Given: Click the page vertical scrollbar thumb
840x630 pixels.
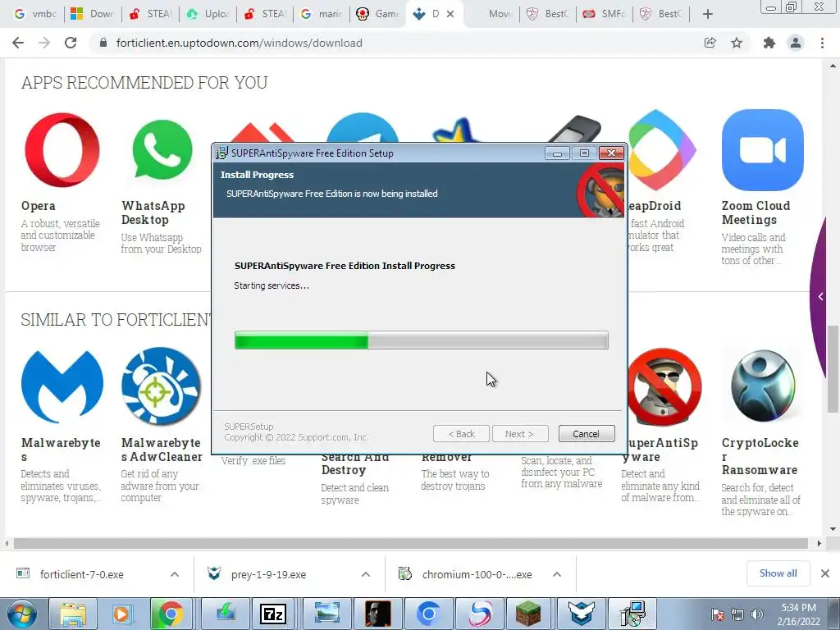Looking at the screenshot, I should pyautogui.click(x=833, y=368).
